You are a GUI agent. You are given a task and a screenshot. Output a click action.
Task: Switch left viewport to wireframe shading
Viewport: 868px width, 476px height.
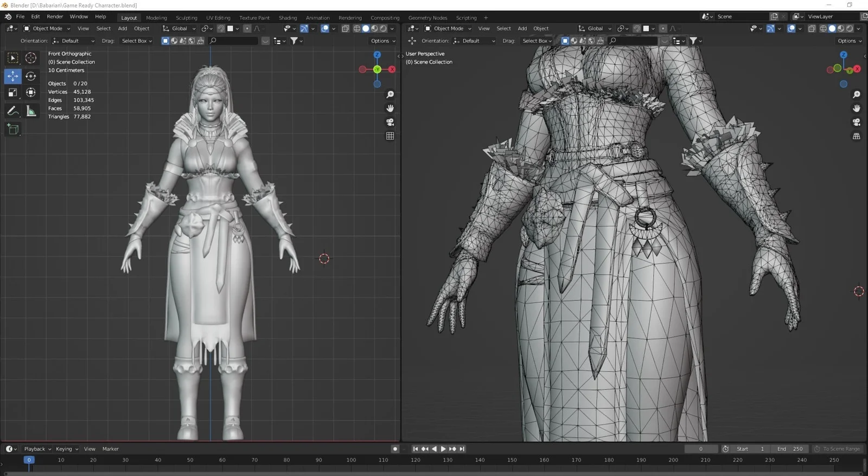357,28
